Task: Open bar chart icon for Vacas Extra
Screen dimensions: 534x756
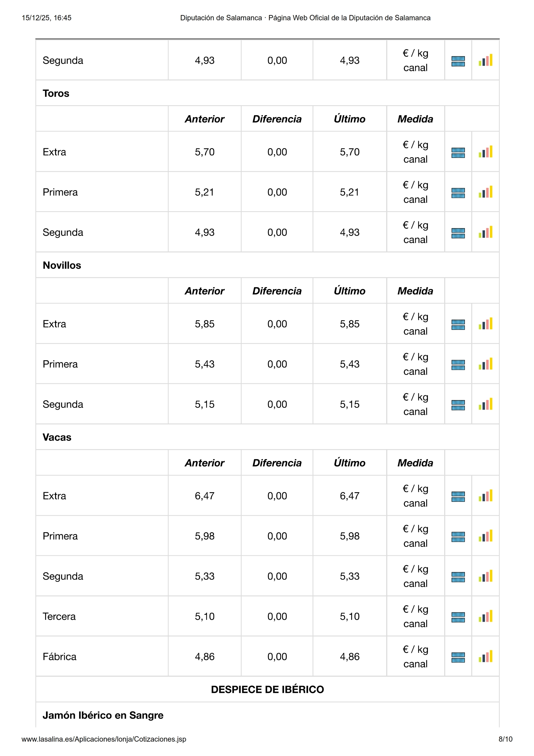Action: click(485, 496)
